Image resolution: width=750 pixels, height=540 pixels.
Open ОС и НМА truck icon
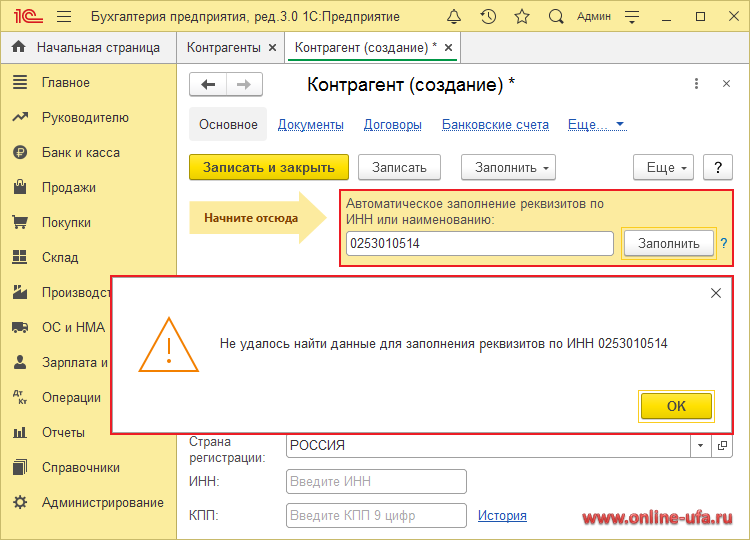pos(20,327)
